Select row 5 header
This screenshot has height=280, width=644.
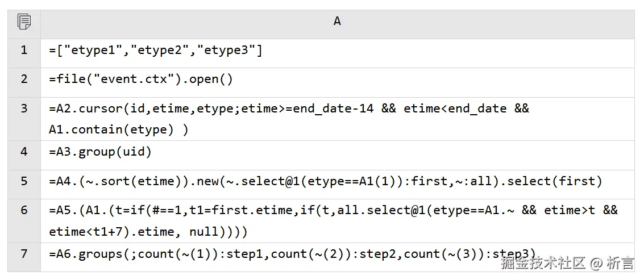[24, 181]
